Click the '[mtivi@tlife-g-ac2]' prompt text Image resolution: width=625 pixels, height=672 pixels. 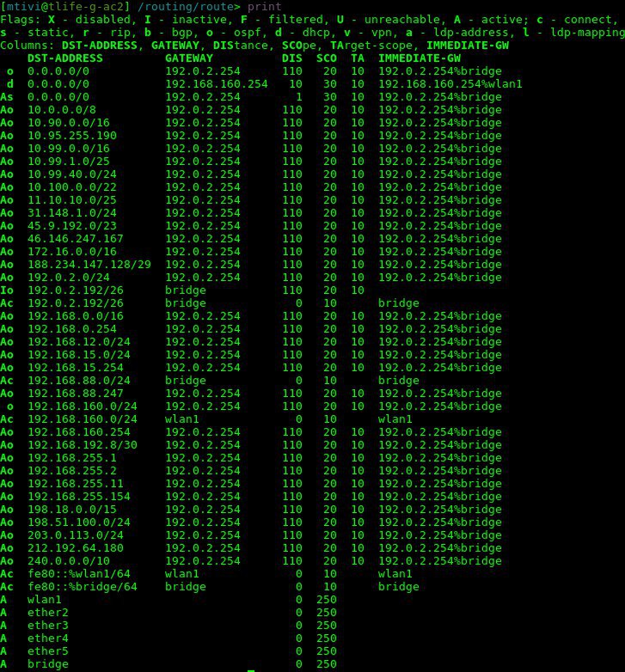(x=64, y=7)
